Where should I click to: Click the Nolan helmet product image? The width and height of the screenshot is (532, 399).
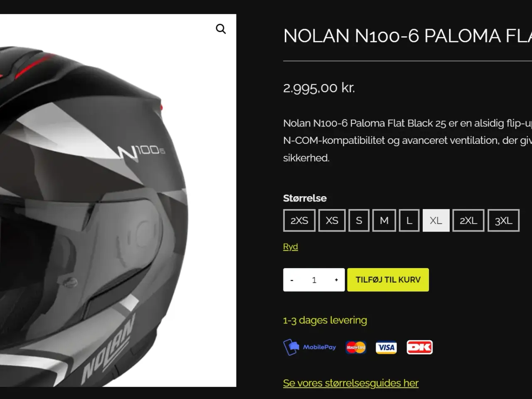[x=118, y=200]
